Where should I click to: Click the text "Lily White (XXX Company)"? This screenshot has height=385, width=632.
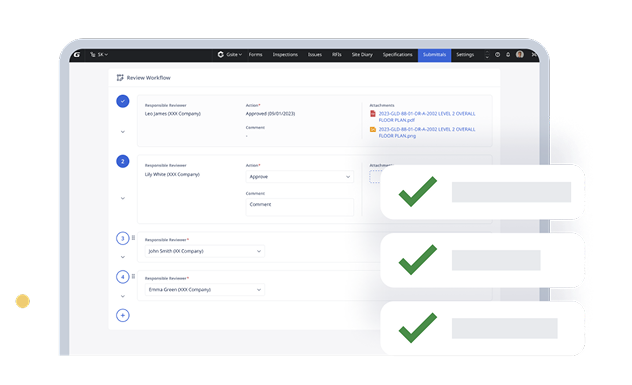(172, 174)
